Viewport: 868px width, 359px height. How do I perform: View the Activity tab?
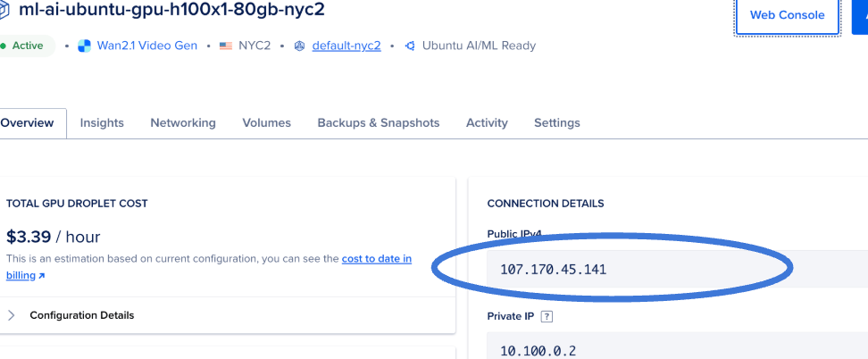click(x=487, y=123)
